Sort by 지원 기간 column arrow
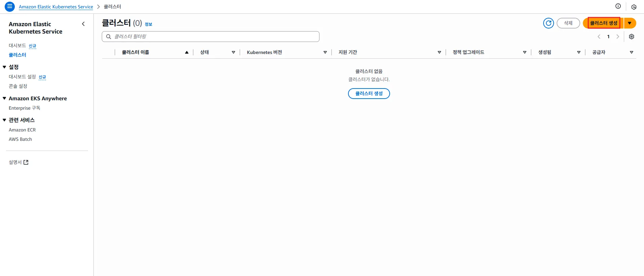Viewport: 644px width, 276px height. tap(439, 52)
